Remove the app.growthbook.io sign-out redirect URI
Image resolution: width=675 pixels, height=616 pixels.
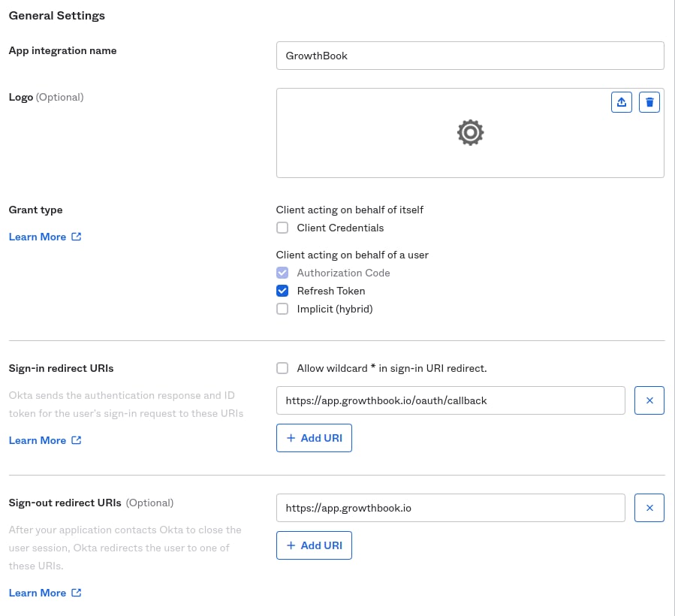pyautogui.click(x=649, y=508)
